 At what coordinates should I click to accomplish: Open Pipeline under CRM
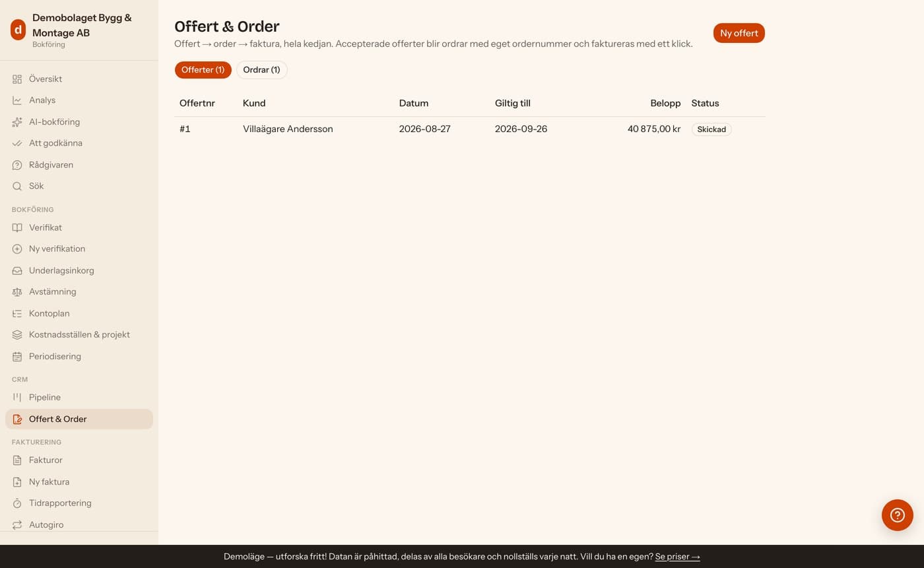79,398
